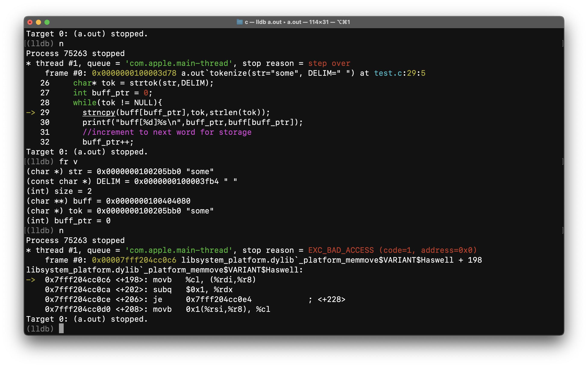Click 'EXC_BAD_ACCESS (code=1, address=0x0)' text
This screenshot has height=367, width=588.
pyautogui.click(x=392, y=250)
